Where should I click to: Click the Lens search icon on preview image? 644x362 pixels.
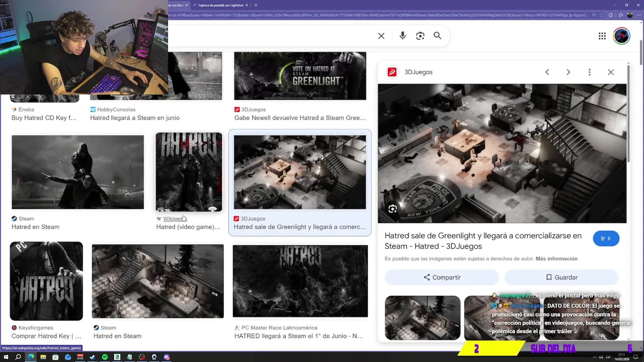click(392, 209)
